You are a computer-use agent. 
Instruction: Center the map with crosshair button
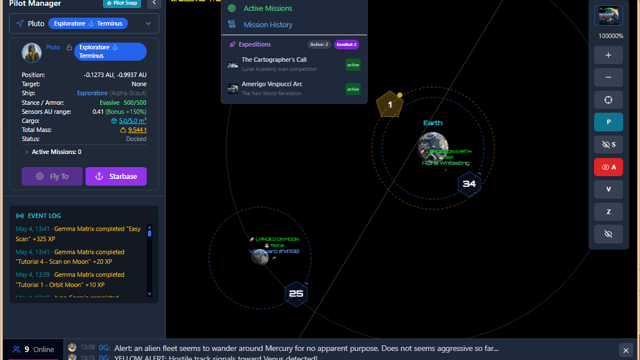coord(608,100)
